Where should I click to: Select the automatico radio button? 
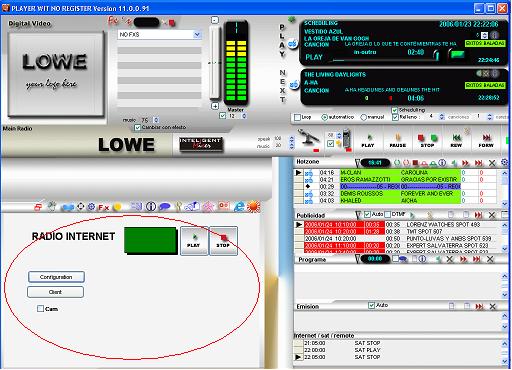click(x=324, y=117)
